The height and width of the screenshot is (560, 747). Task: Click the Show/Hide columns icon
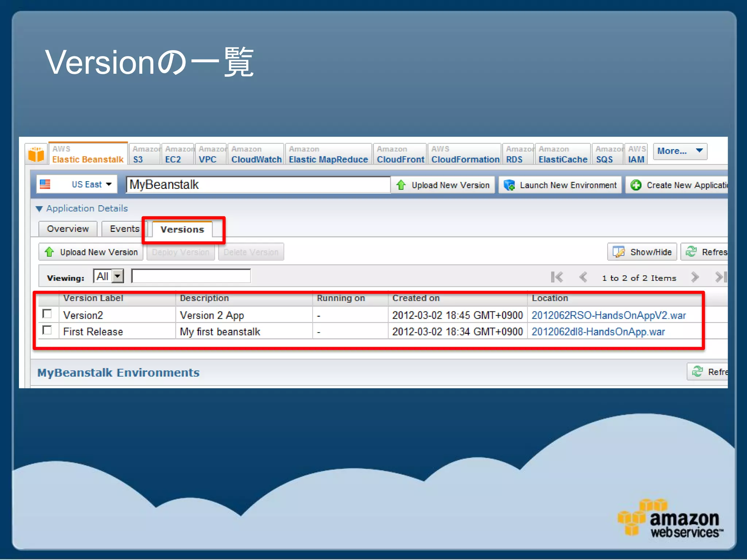[619, 252]
